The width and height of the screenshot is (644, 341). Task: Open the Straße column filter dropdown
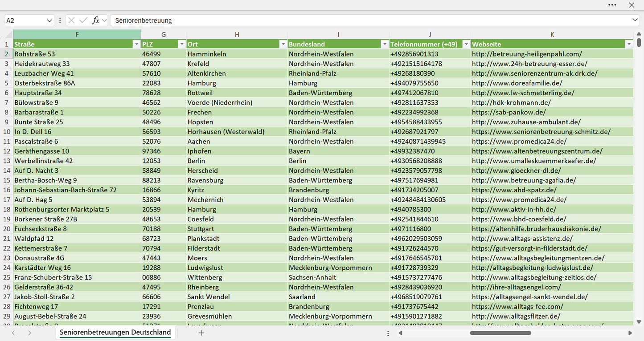136,44
